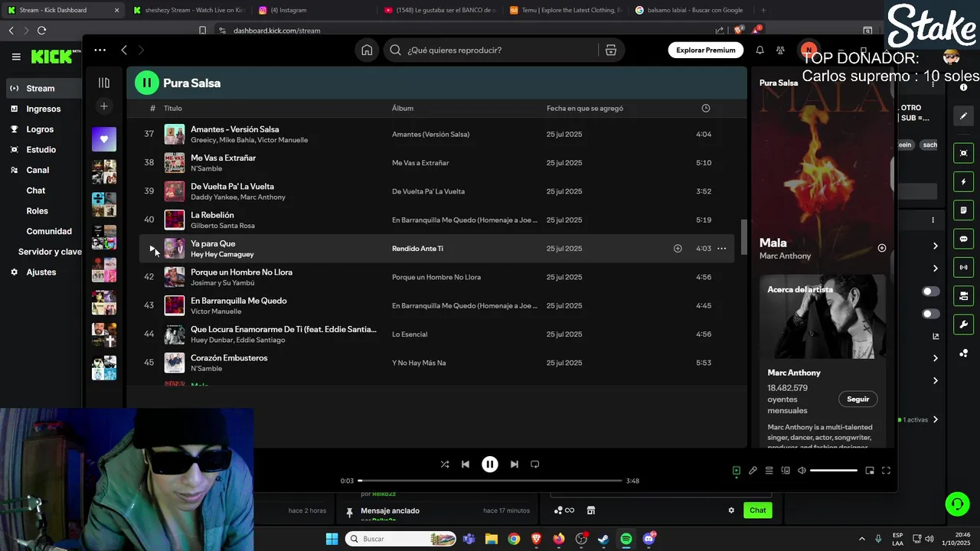The width and height of the screenshot is (980, 551).
Task: Open the Stream section in Kick sidebar
Action: [41, 88]
